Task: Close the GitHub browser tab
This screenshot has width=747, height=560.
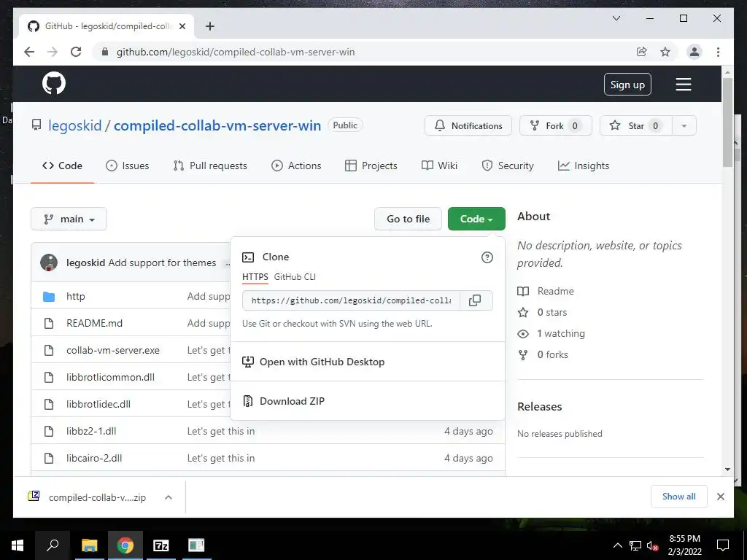Action: coord(182,26)
